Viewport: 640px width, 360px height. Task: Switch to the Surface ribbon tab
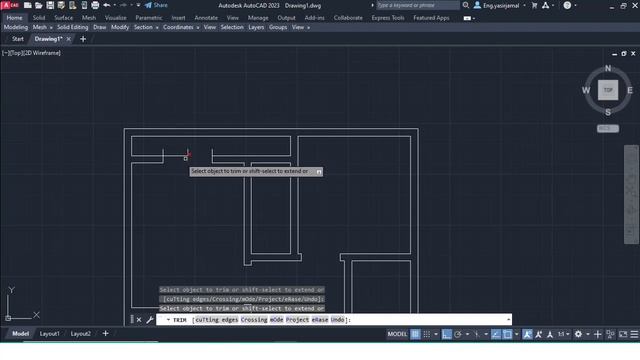[64, 18]
